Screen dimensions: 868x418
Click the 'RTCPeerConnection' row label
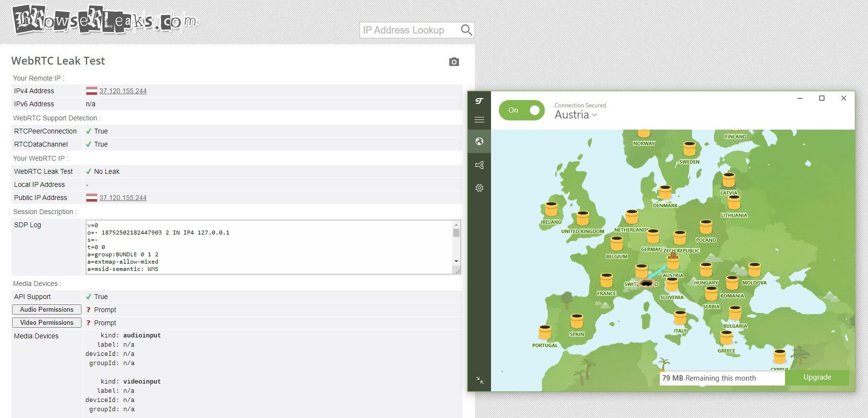click(x=45, y=131)
